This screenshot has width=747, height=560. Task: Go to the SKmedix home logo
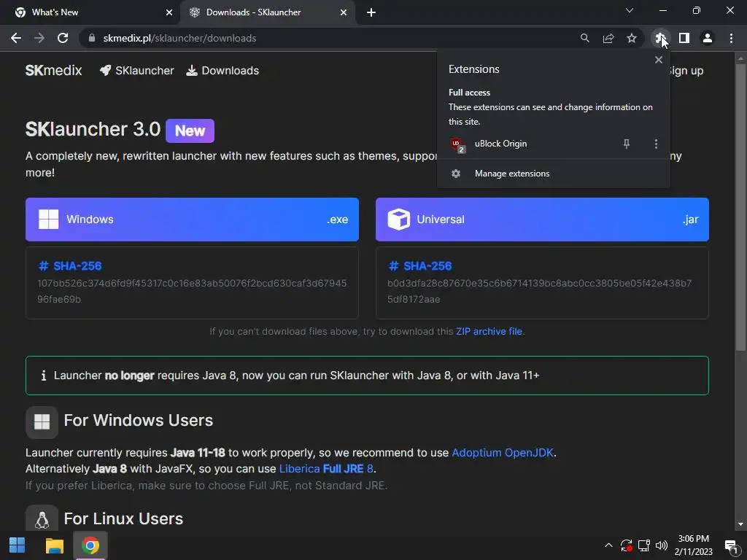(53, 71)
